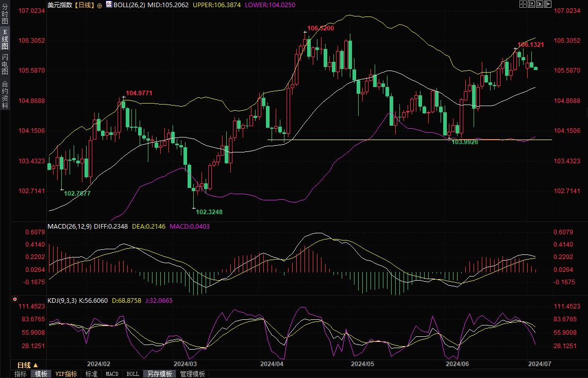Viewport: 588px width, 378px height.
Task: Open the VIP指标 tab
Action: point(66,374)
